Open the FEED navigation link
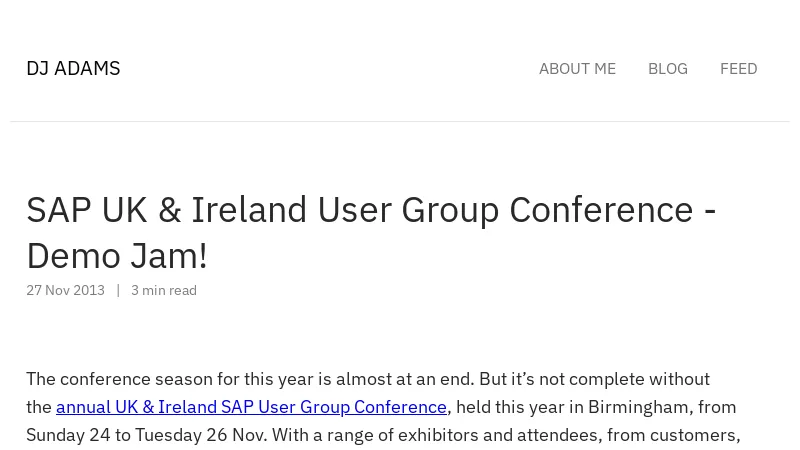 (739, 69)
